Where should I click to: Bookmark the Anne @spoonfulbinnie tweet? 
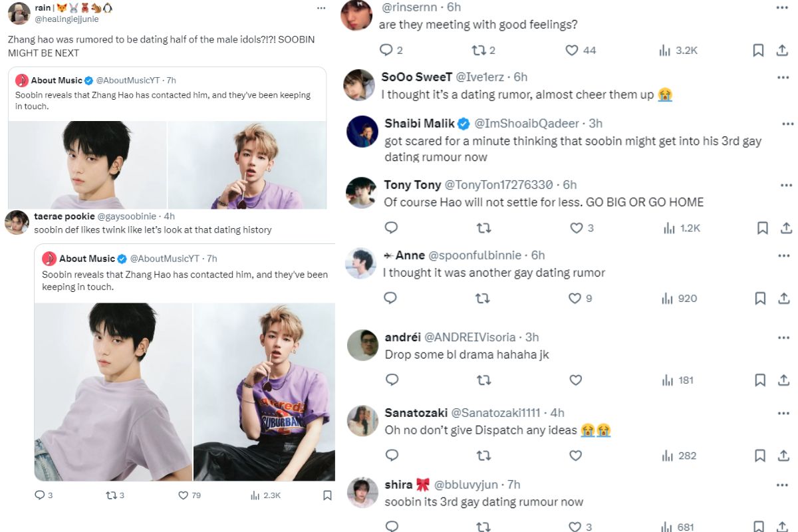click(x=761, y=299)
